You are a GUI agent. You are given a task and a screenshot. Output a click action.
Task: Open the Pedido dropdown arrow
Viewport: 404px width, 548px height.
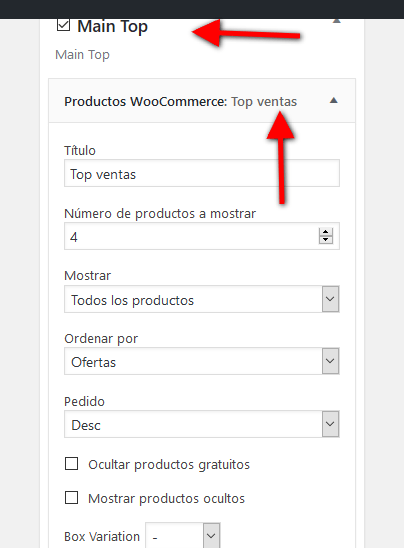[330, 424]
